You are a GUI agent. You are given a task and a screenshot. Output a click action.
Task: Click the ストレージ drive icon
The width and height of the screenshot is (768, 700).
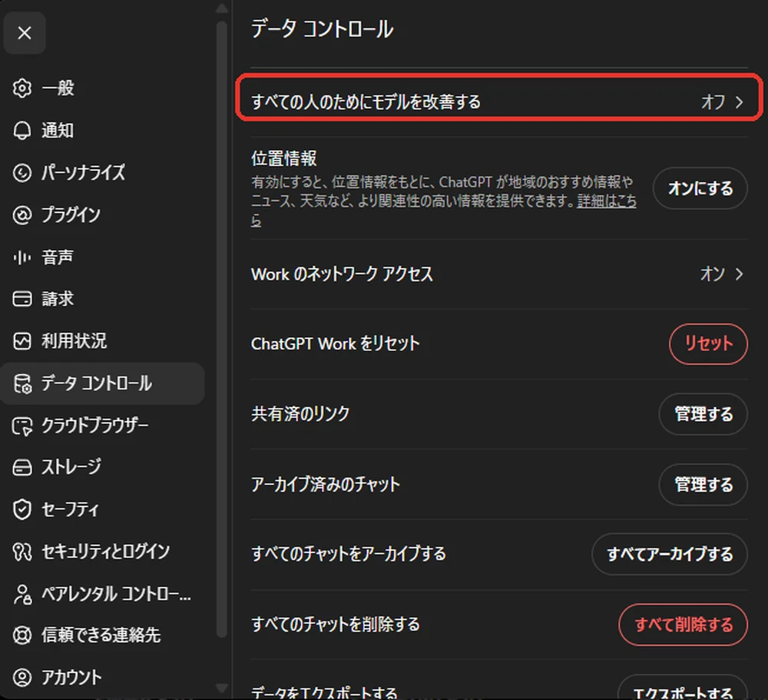coord(22,467)
